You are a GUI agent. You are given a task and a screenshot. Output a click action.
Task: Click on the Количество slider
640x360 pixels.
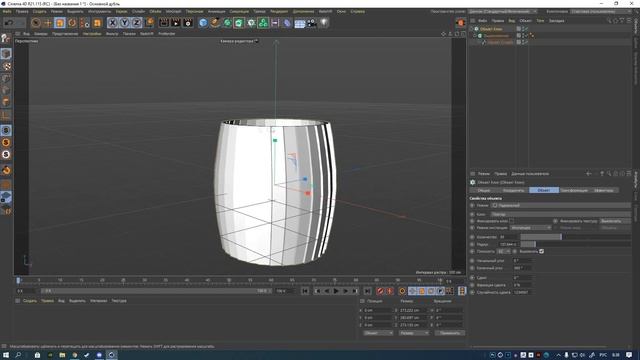(x=576, y=237)
